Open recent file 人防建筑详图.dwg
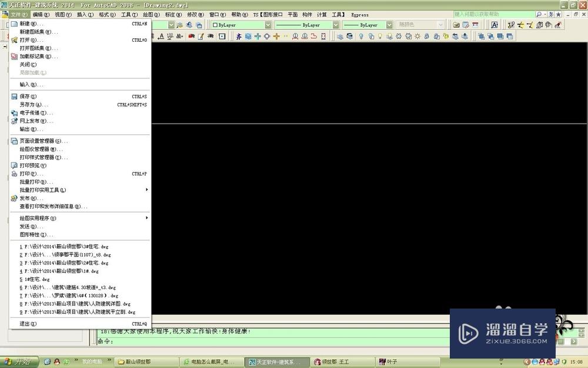This screenshot has width=588, height=368. tap(80, 304)
